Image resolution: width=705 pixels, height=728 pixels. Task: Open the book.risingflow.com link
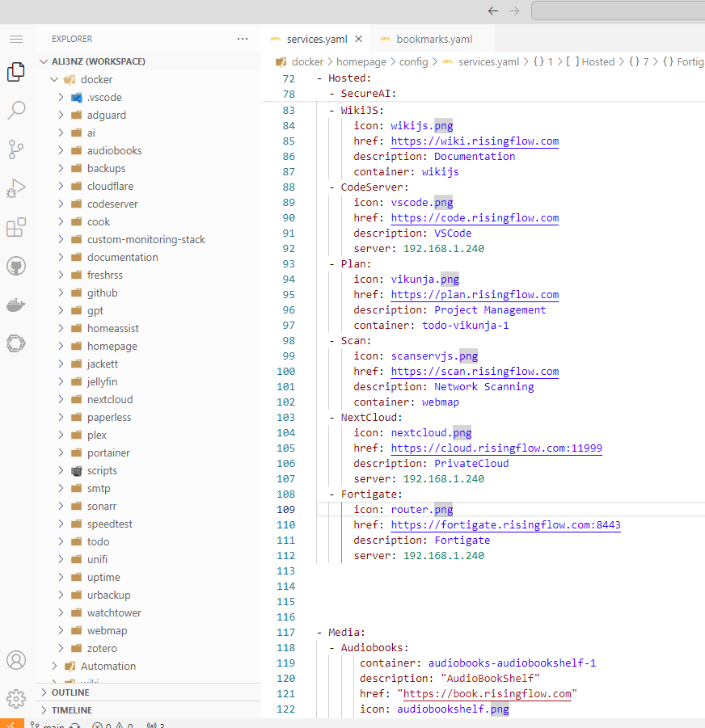pos(488,693)
